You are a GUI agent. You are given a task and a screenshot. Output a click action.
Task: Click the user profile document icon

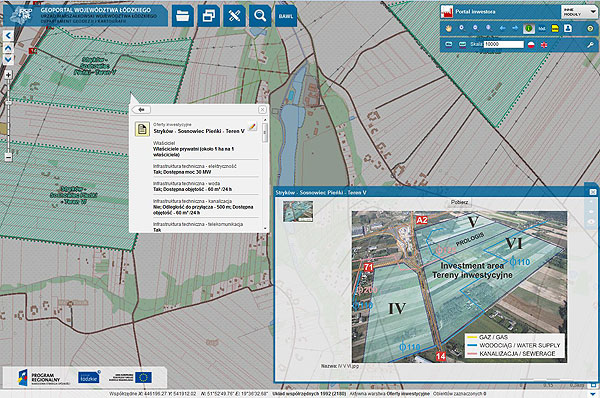pyautogui.click(x=568, y=28)
